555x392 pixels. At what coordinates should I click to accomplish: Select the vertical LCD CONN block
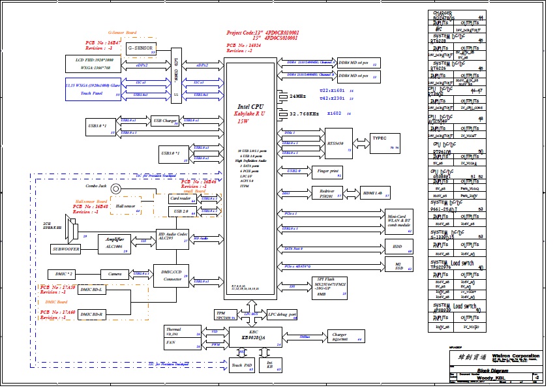coord(176,76)
